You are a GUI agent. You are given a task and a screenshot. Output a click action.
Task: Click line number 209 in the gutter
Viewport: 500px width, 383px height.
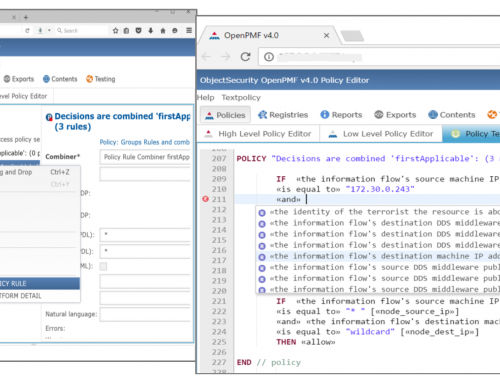coord(219,179)
